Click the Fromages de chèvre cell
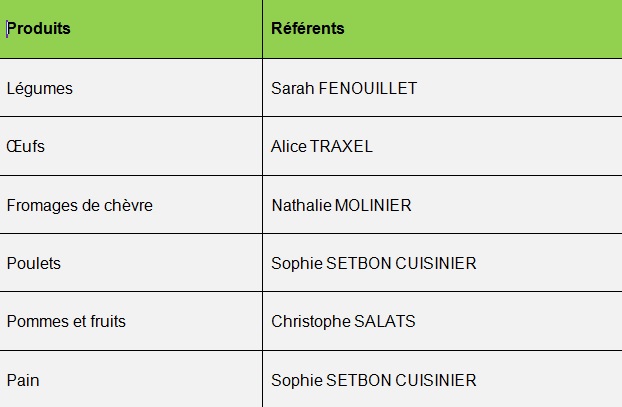Image resolution: width=622 pixels, height=407 pixels. (131, 205)
